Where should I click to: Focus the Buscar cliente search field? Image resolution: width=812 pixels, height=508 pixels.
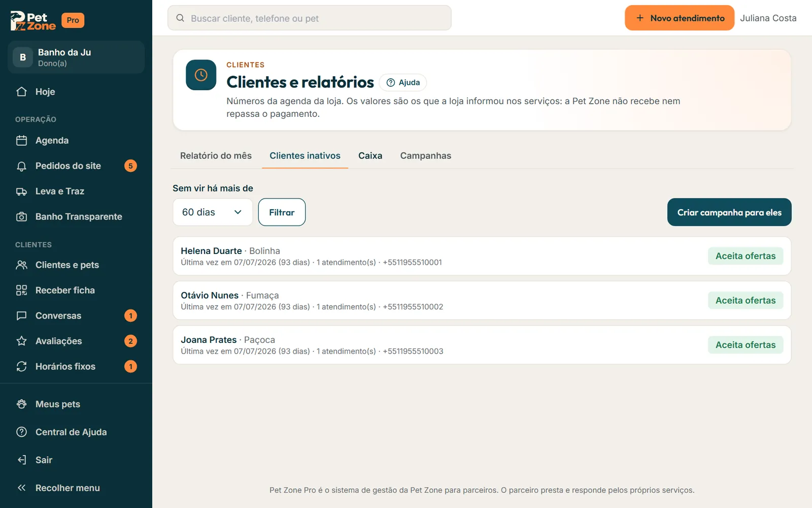coord(310,18)
